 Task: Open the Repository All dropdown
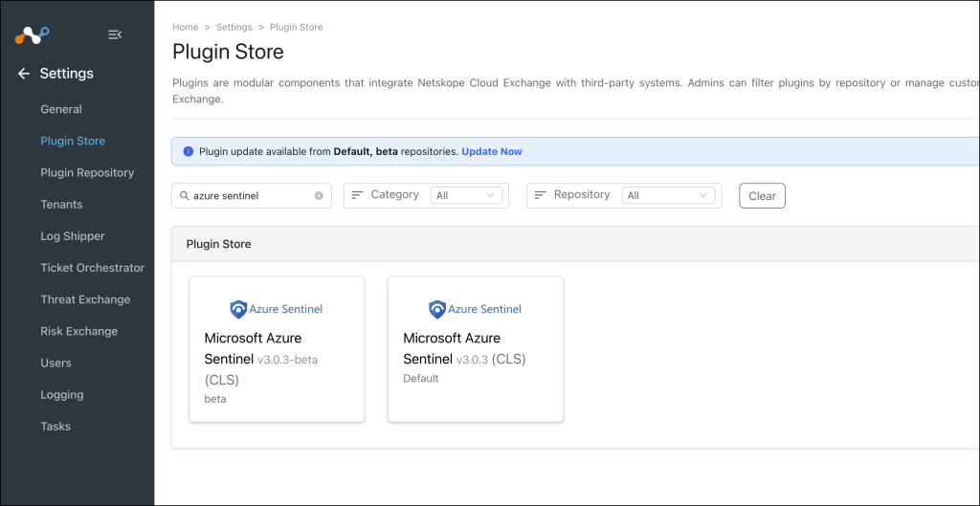click(x=669, y=195)
